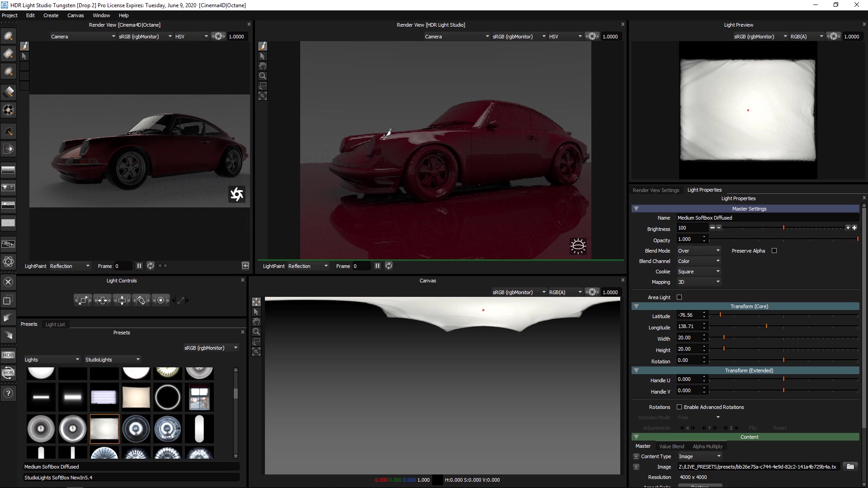The width and height of the screenshot is (868, 488).
Task: Click the sun light icon in HDR Light Studio render
Action: 578,246
